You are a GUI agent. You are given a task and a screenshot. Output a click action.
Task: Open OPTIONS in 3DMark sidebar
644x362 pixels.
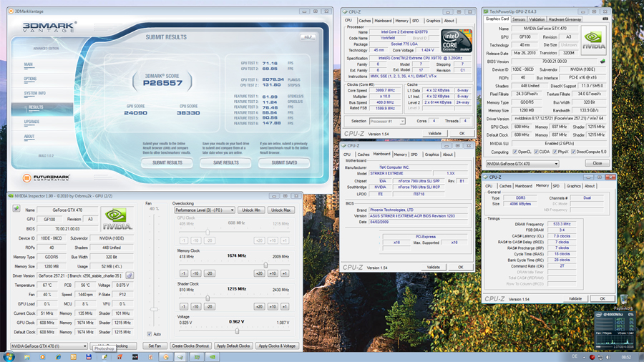click(30, 79)
